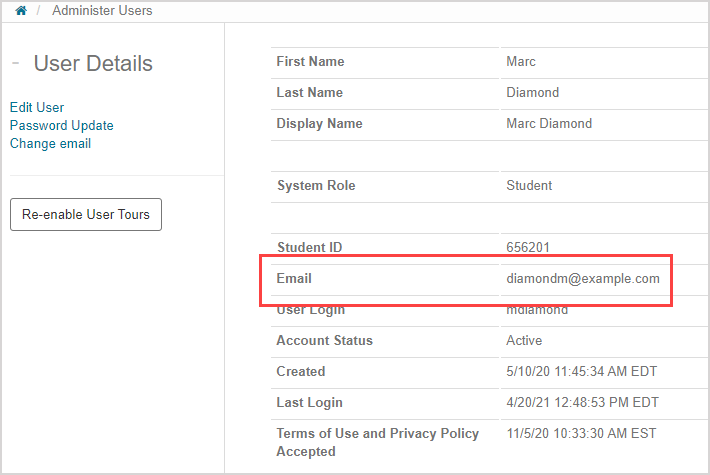Click the Student ID number 656201
This screenshot has height=475, width=710.
527,248
